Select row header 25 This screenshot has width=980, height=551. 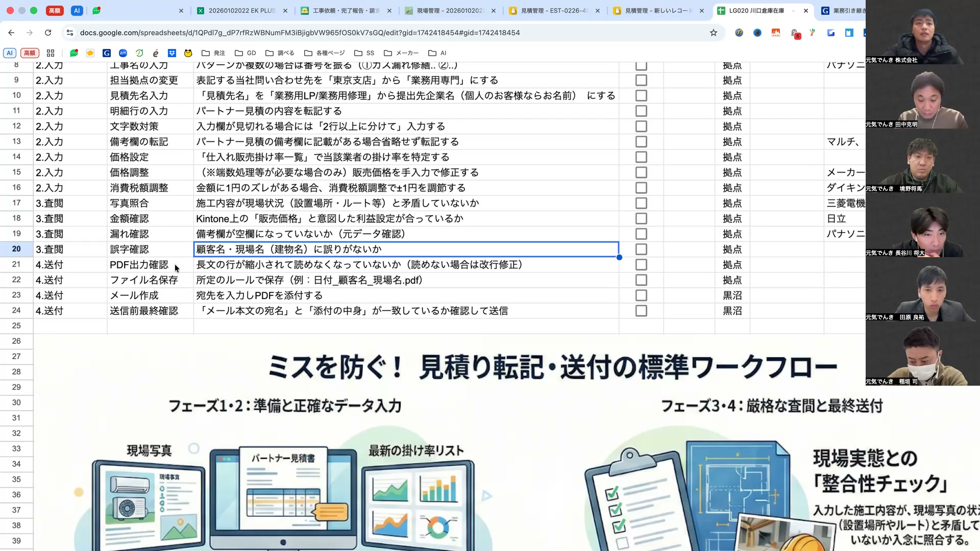pyautogui.click(x=16, y=326)
